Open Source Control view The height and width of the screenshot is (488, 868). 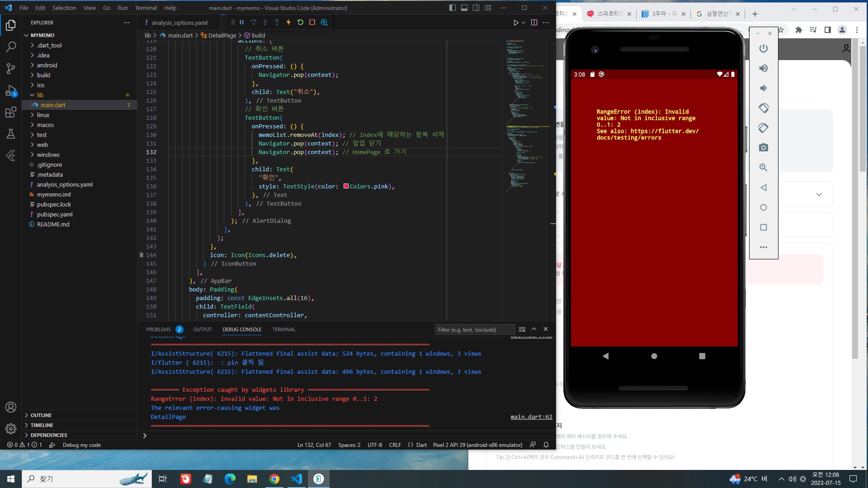11,68
